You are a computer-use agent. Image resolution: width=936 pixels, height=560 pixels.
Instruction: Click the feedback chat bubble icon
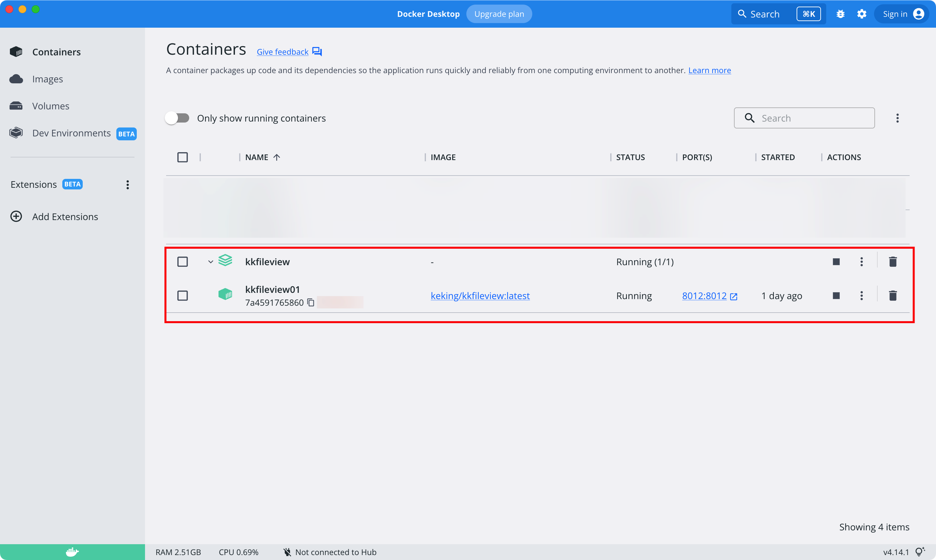pos(317,52)
